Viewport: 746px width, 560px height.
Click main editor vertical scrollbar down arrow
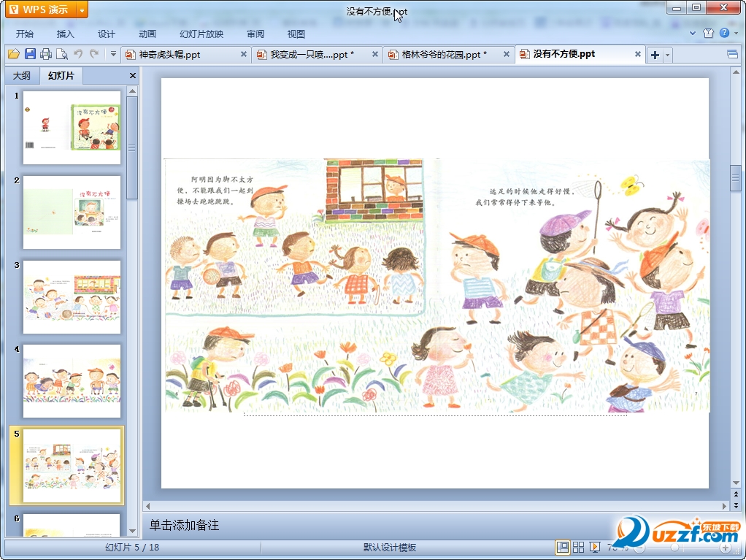click(736, 483)
